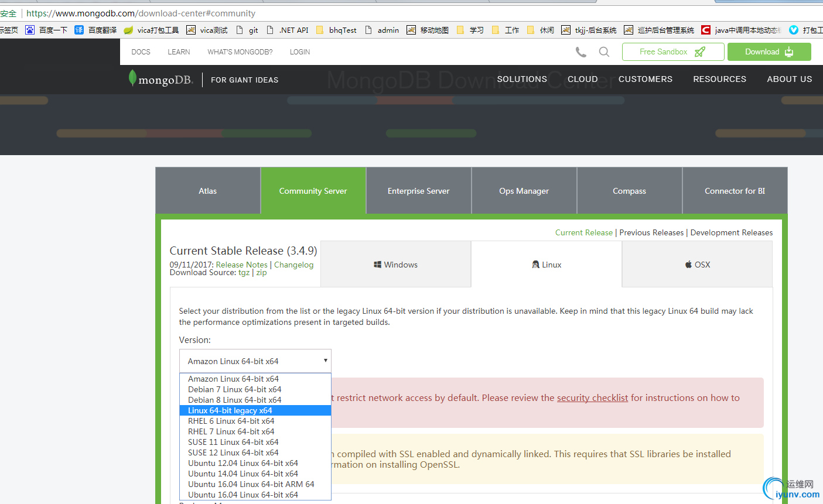Open the .NET API bookmark

pyautogui.click(x=287, y=30)
